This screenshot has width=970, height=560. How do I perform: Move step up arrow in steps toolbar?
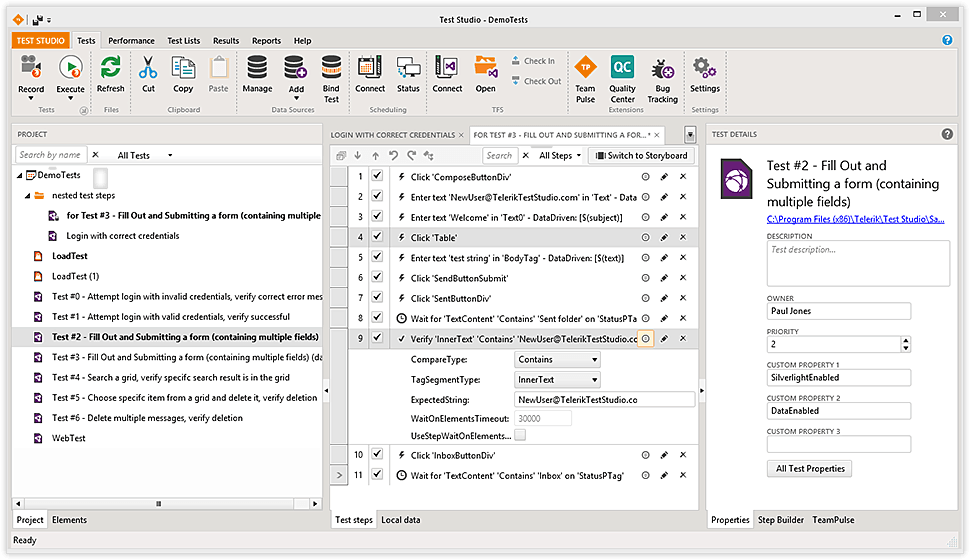pos(376,155)
